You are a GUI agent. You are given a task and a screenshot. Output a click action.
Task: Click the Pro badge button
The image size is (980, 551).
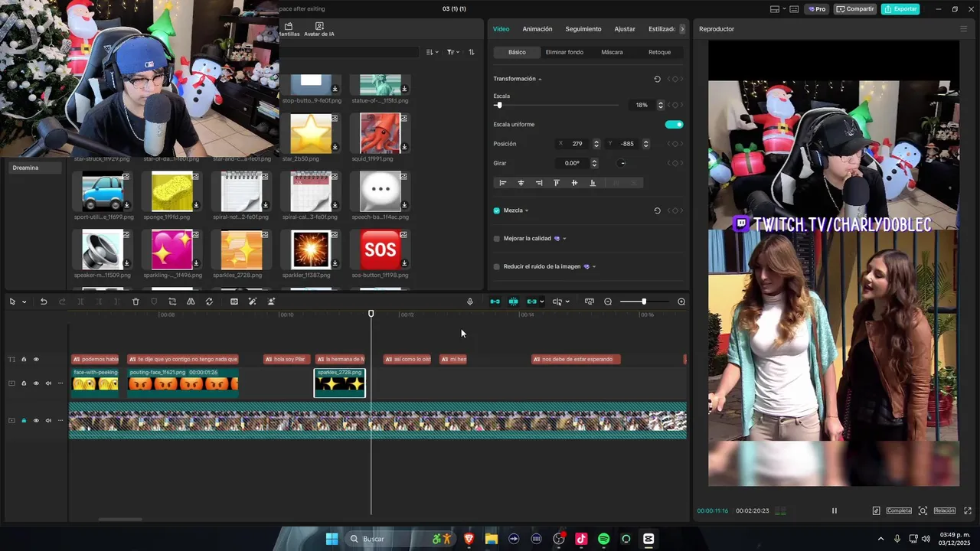tap(818, 9)
